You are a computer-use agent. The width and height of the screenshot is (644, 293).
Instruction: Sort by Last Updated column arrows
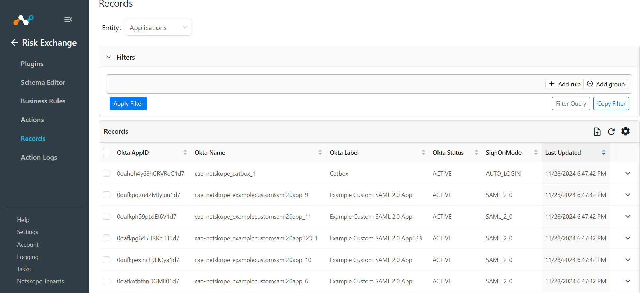click(x=604, y=152)
